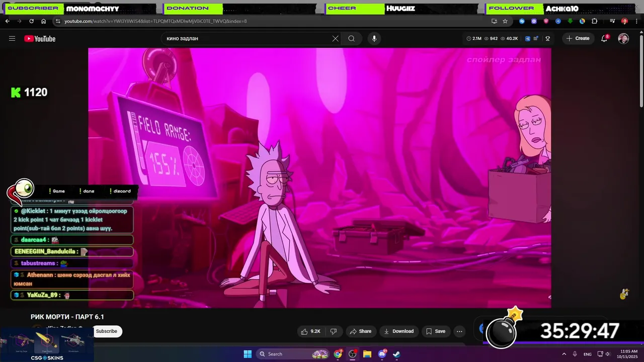Viewport: 644px width, 362px height.
Task: Click the Create button
Action: coord(578,39)
